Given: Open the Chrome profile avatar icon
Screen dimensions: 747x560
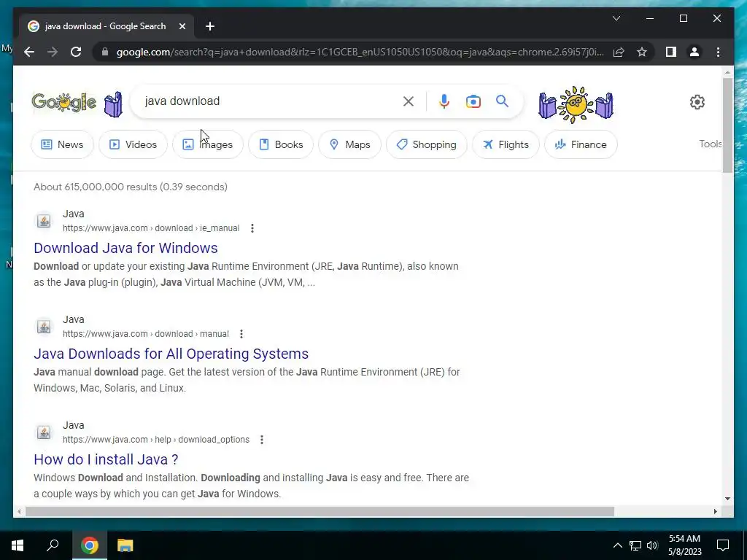Looking at the screenshot, I should coord(694,52).
